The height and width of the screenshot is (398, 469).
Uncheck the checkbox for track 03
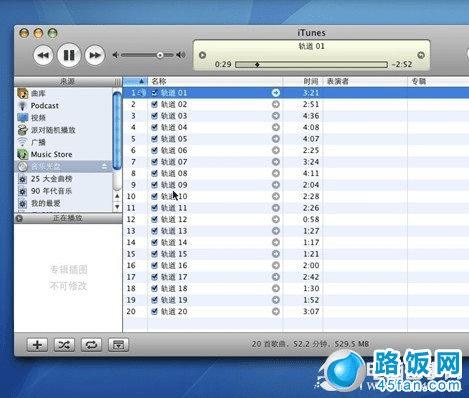click(154, 116)
